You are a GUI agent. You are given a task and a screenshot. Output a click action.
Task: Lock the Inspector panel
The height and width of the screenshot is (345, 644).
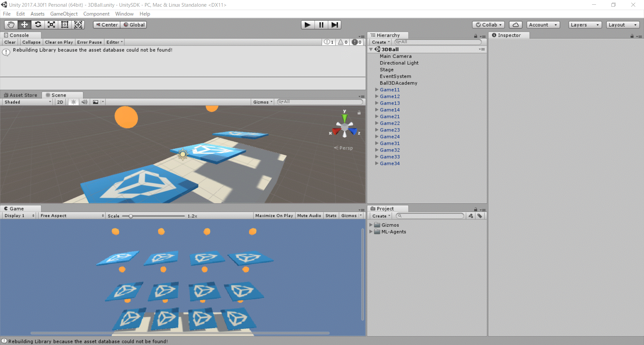point(632,36)
